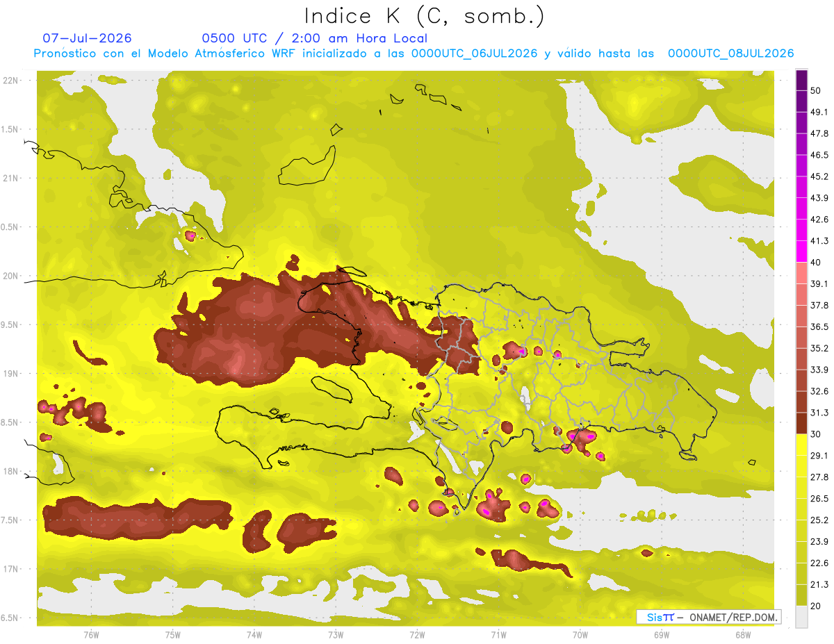Select the legend value "23.9"
This screenshot has width=834, height=644.
(x=819, y=542)
